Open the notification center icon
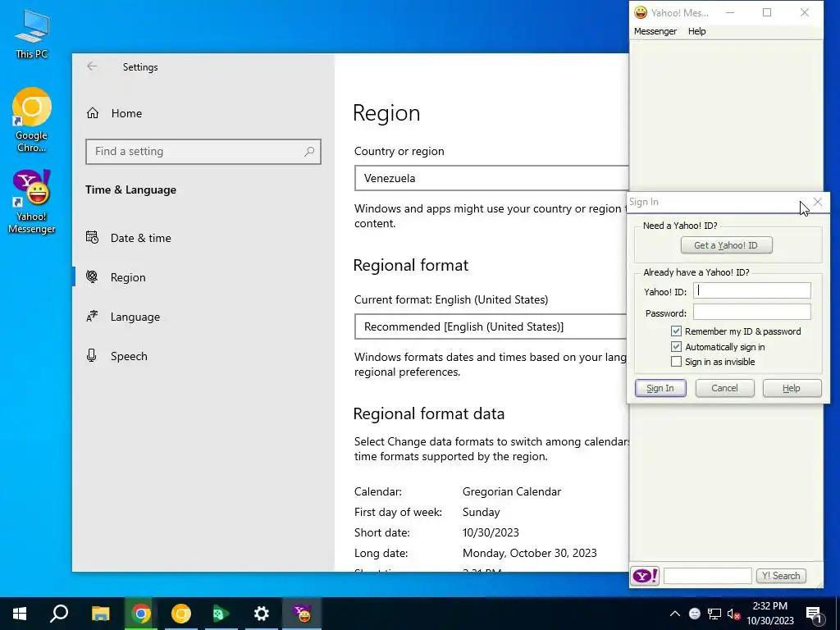Viewport: 840px width, 630px height. 815,614
